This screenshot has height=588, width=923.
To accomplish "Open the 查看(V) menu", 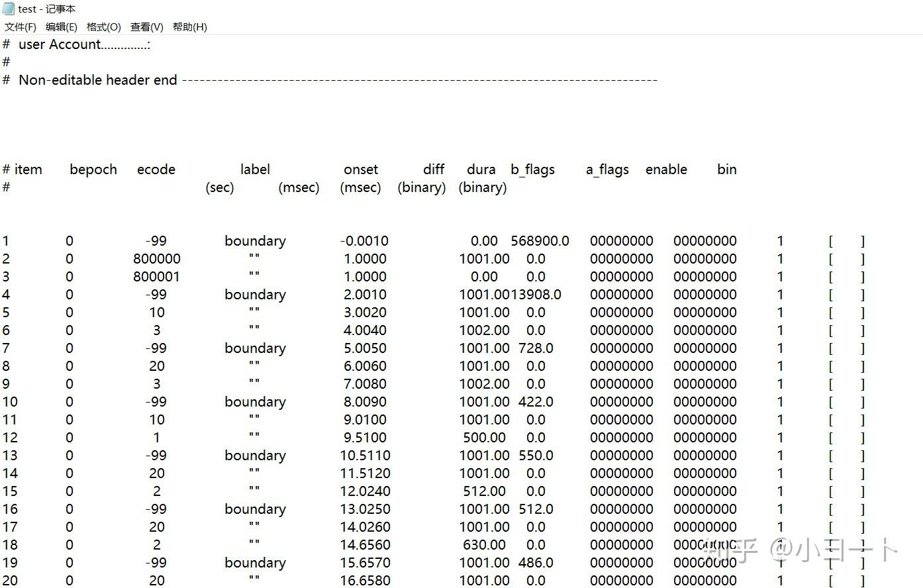I will point(146,27).
